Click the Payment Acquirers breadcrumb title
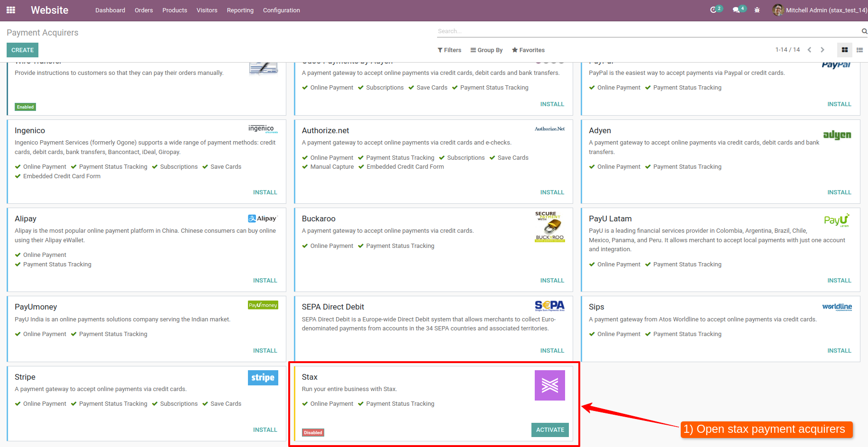 pyautogui.click(x=42, y=32)
